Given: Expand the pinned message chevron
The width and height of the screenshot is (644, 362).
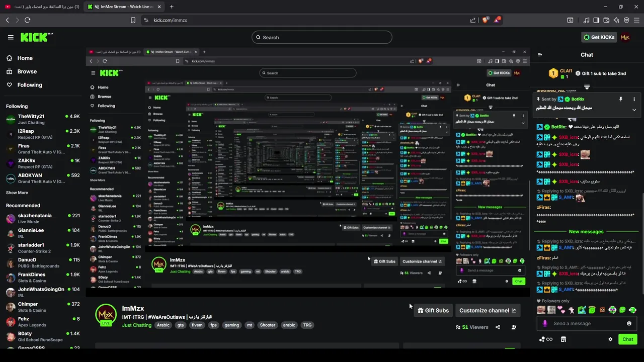Looking at the screenshot, I should pos(634,110).
